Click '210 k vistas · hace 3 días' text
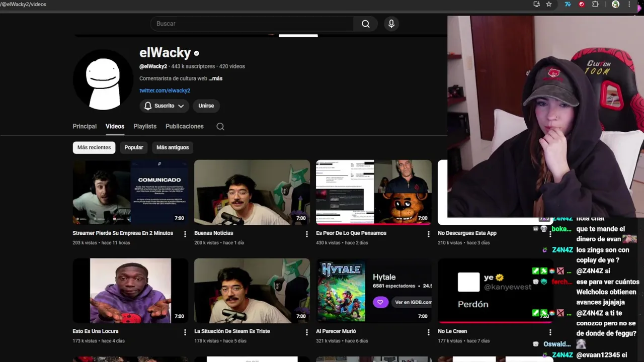The width and height of the screenshot is (644, 362). click(464, 243)
